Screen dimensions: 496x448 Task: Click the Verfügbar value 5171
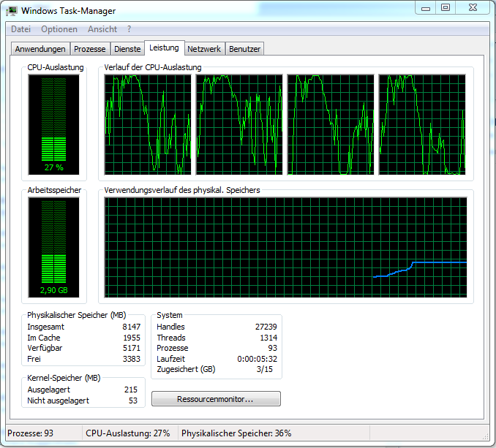point(132,348)
